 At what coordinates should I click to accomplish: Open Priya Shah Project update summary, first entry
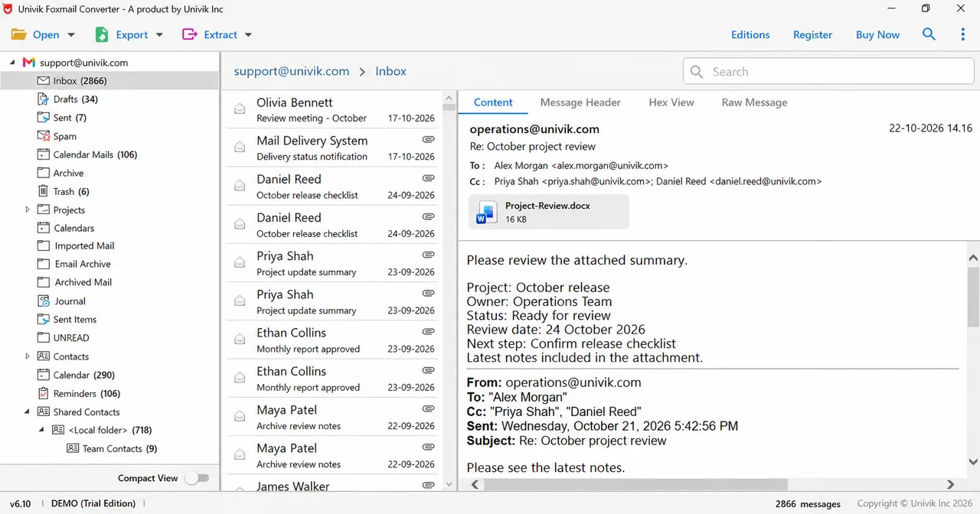point(332,263)
